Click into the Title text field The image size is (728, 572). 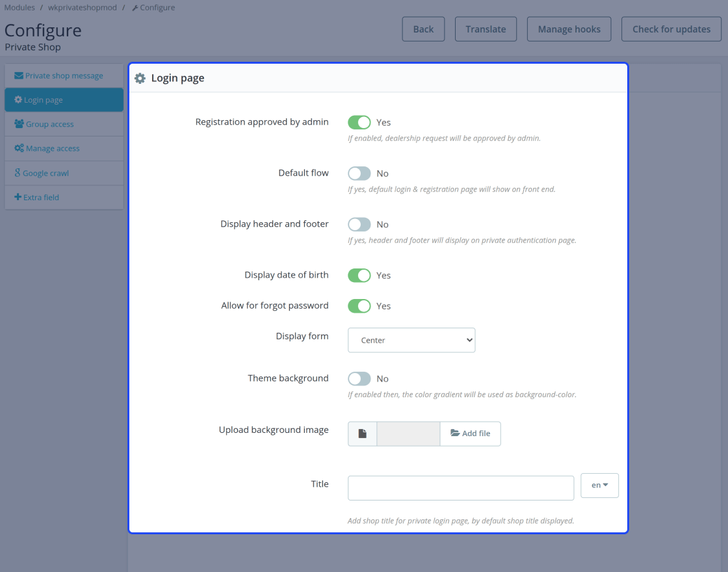[x=461, y=488]
